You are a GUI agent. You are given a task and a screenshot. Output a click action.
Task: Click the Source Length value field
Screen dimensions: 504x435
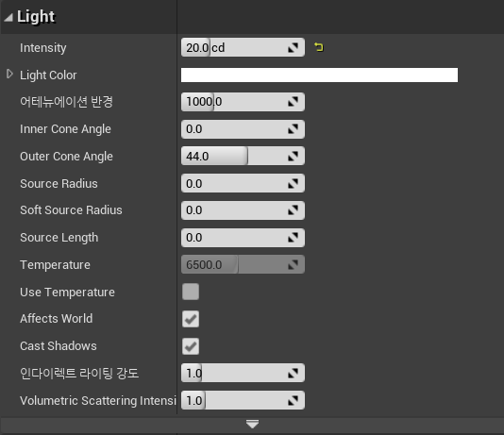pyautogui.click(x=243, y=238)
